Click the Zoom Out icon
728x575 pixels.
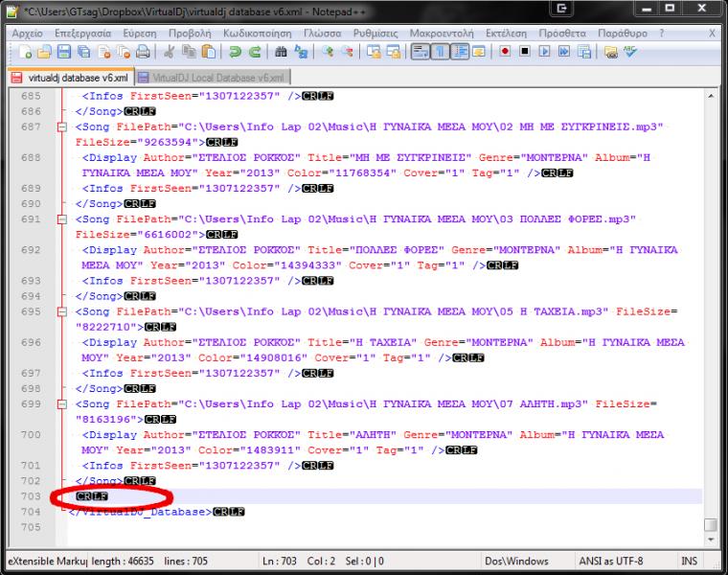348,52
